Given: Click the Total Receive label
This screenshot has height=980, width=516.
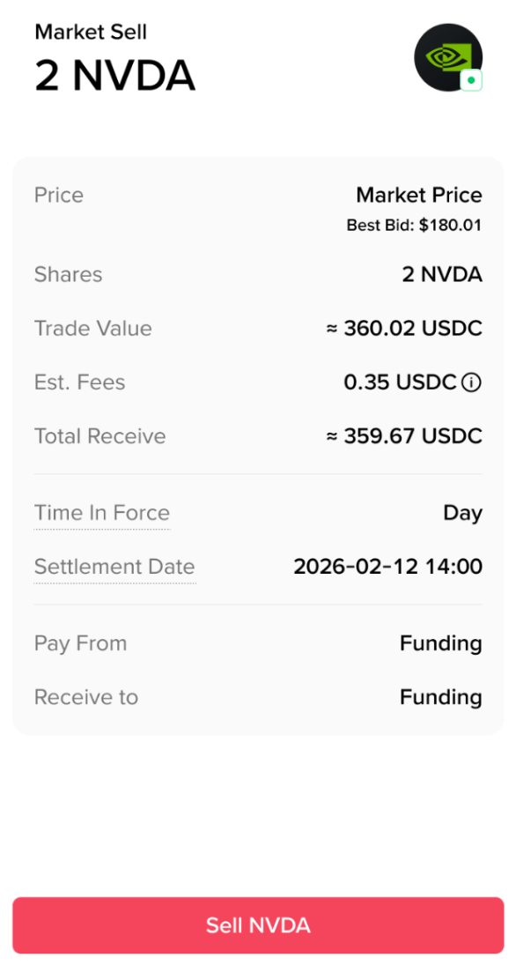Looking at the screenshot, I should (x=100, y=436).
